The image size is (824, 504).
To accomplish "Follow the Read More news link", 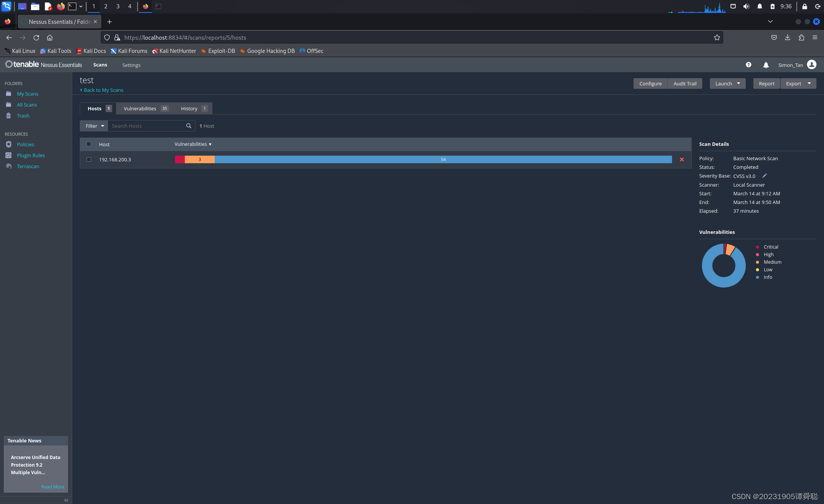I will coord(53,487).
